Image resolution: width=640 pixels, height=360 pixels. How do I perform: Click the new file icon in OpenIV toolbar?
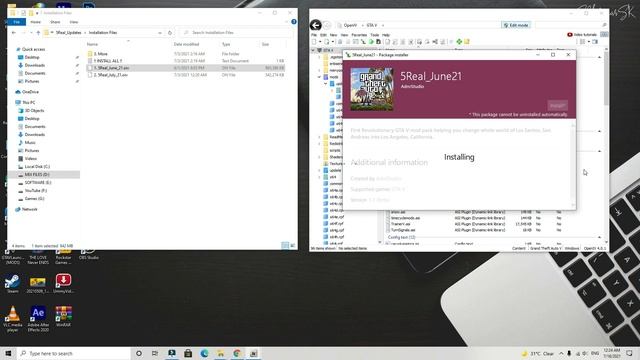pyautogui.click(x=314, y=42)
